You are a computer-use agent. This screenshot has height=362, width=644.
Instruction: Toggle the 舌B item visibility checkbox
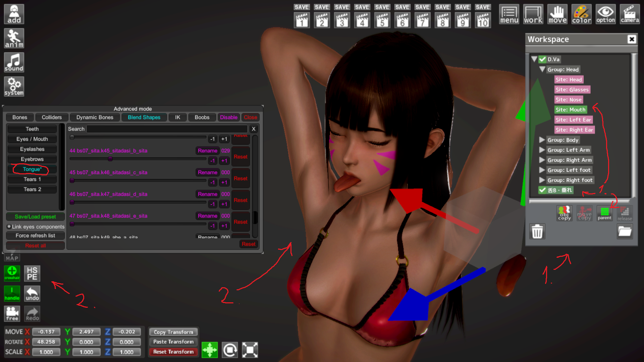[542, 190]
